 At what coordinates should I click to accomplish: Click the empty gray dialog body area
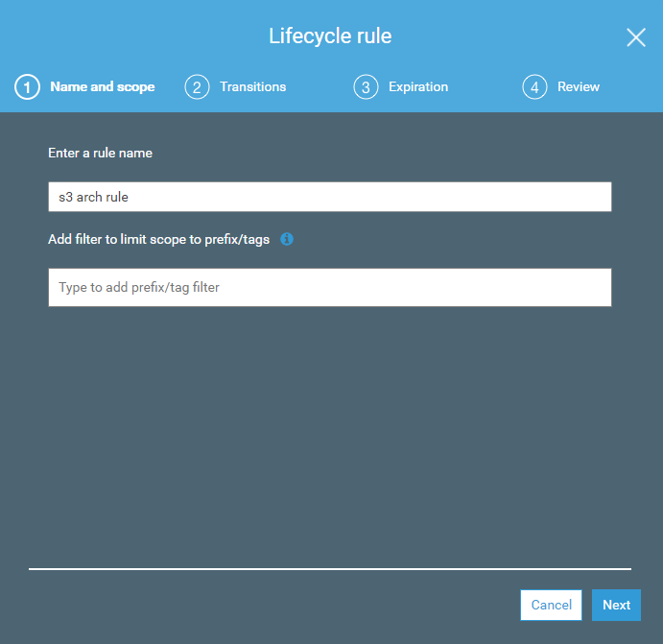(x=329, y=432)
